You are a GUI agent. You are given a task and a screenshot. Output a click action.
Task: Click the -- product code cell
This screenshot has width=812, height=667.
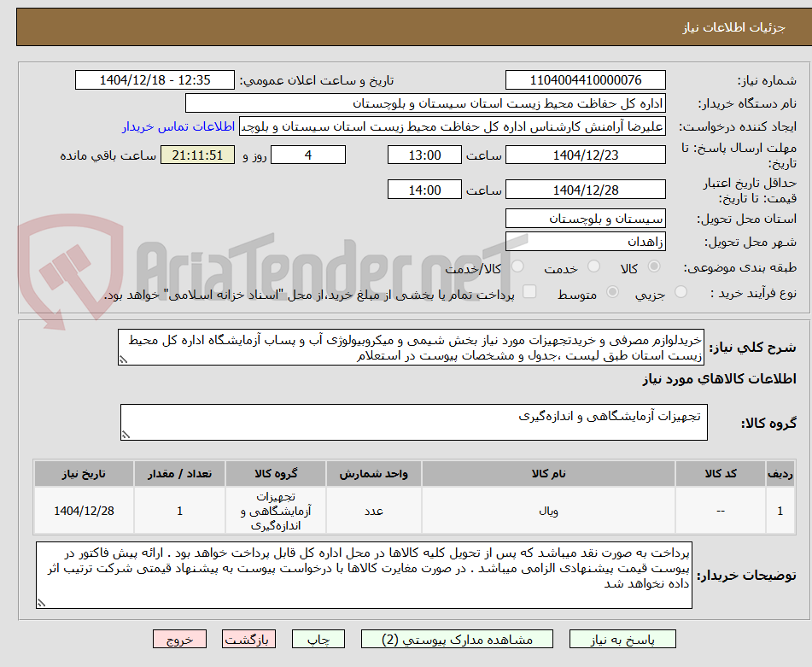coord(721,511)
